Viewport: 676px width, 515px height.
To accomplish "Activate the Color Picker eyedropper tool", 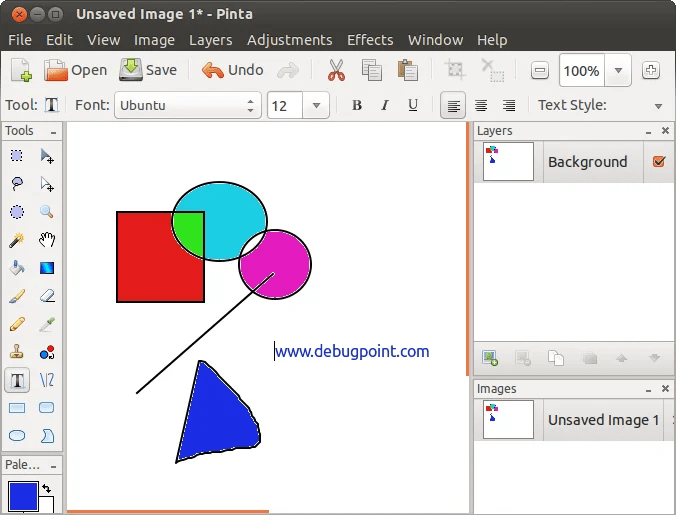I will [47, 324].
